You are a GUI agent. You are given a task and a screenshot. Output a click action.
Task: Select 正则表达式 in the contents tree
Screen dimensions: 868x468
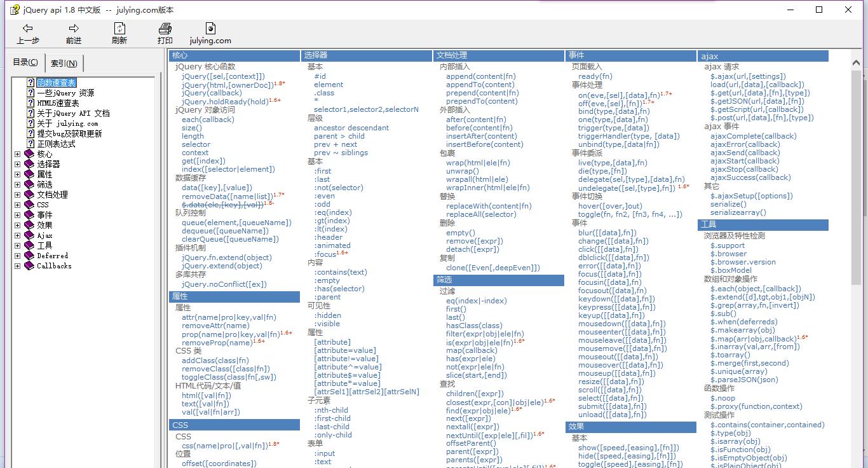pyautogui.click(x=56, y=144)
